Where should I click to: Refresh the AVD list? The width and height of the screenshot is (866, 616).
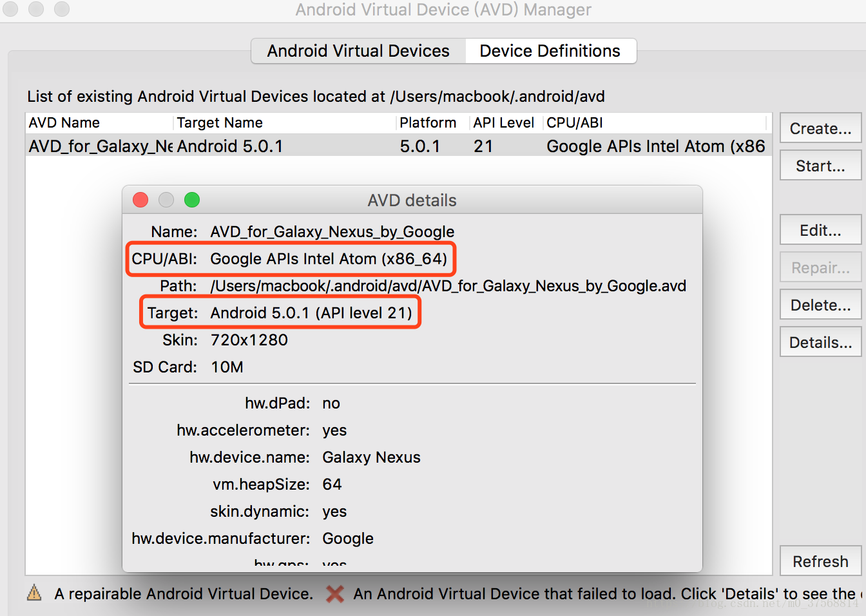click(820, 561)
